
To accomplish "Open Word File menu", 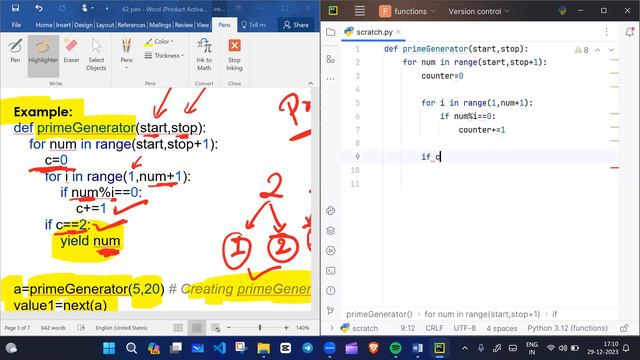I will click(16, 25).
